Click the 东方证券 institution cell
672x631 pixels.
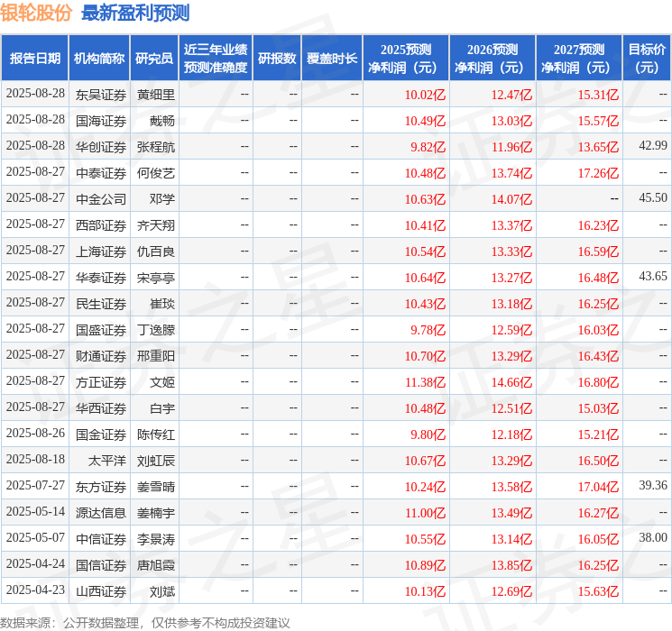point(101,487)
